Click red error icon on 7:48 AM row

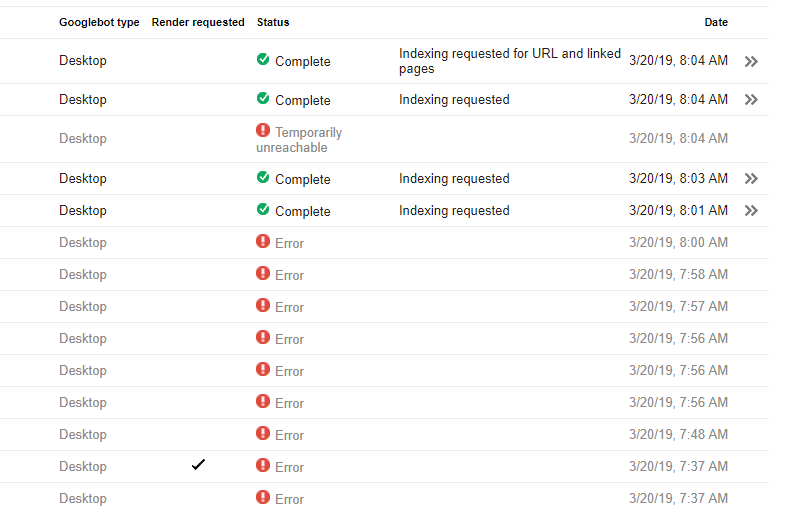tap(263, 434)
